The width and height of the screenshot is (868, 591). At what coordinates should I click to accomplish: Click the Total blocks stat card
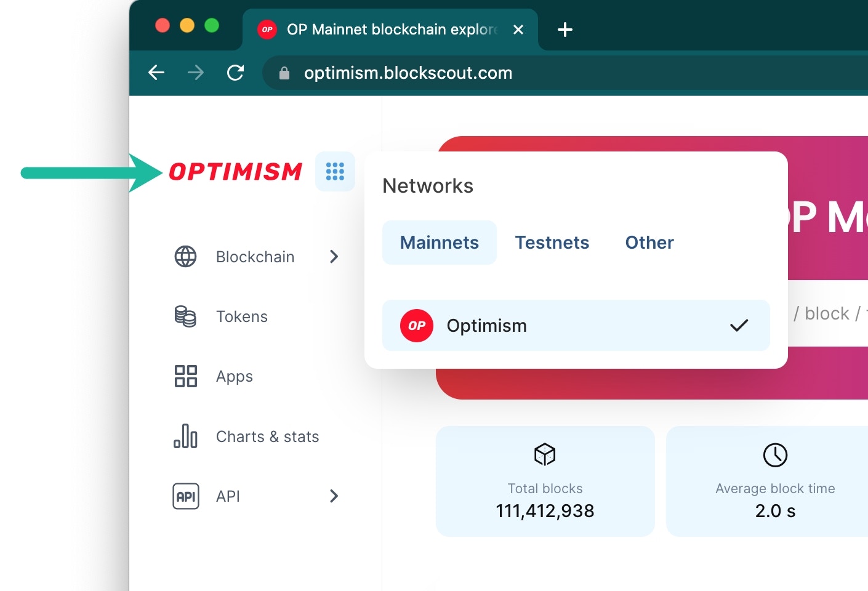(x=545, y=481)
